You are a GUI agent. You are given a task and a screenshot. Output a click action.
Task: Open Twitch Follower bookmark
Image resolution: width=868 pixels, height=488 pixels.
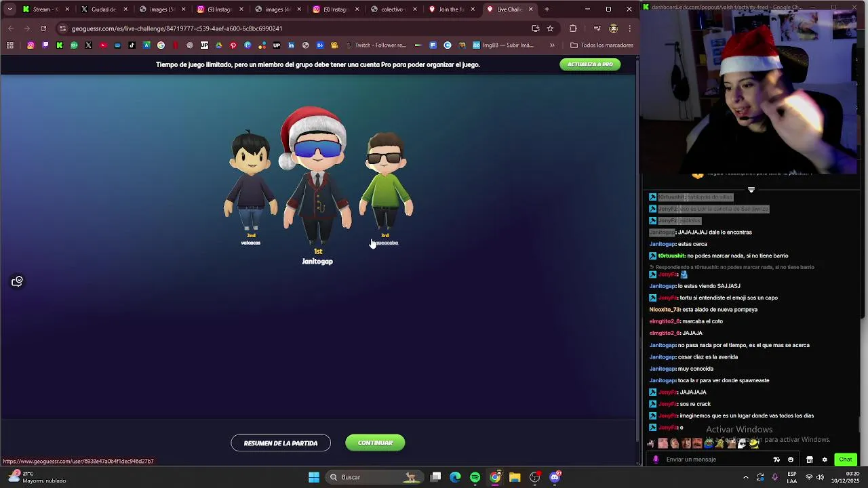point(375,45)
